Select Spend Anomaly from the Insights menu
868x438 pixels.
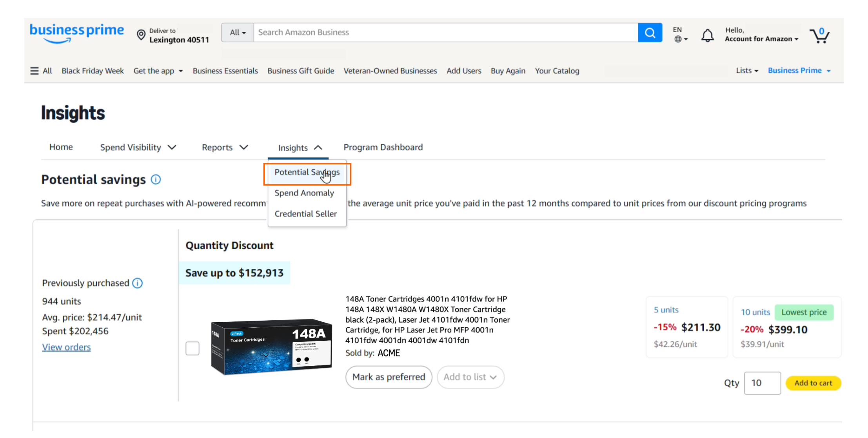[x=304, y=193]
